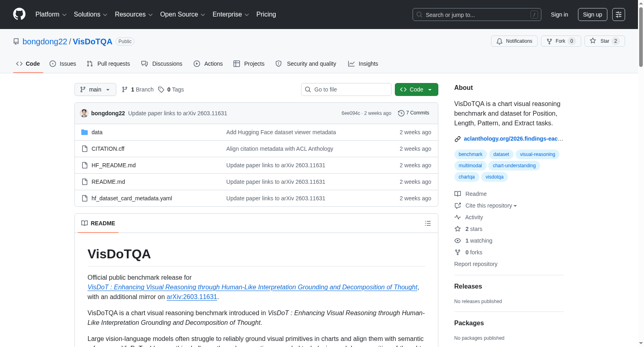This screenshot has height=347, width=644.
Task: Open commit 'Add Hugging Face dataset viewer metadata'
Action: click(x=281, y=132)
